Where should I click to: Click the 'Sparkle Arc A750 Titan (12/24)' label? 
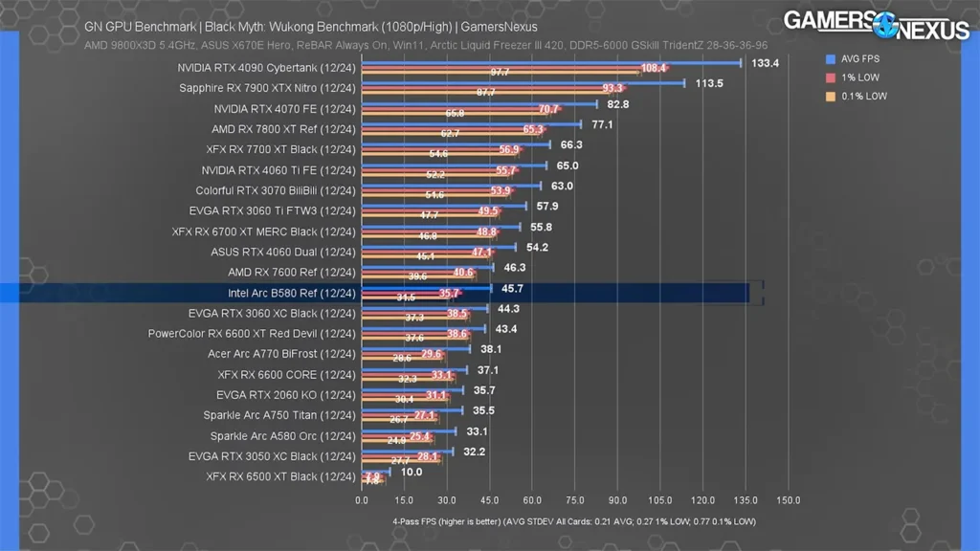point(279,415)
